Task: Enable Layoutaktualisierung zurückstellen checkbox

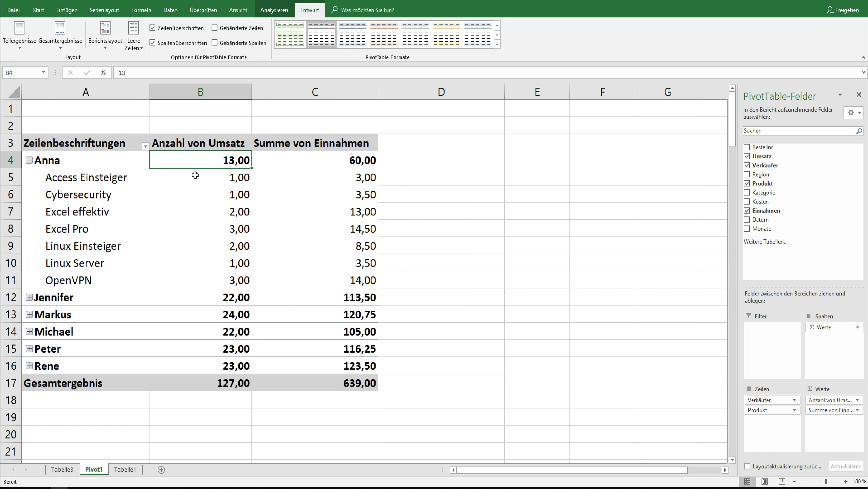Action: [x=747, y=466]
